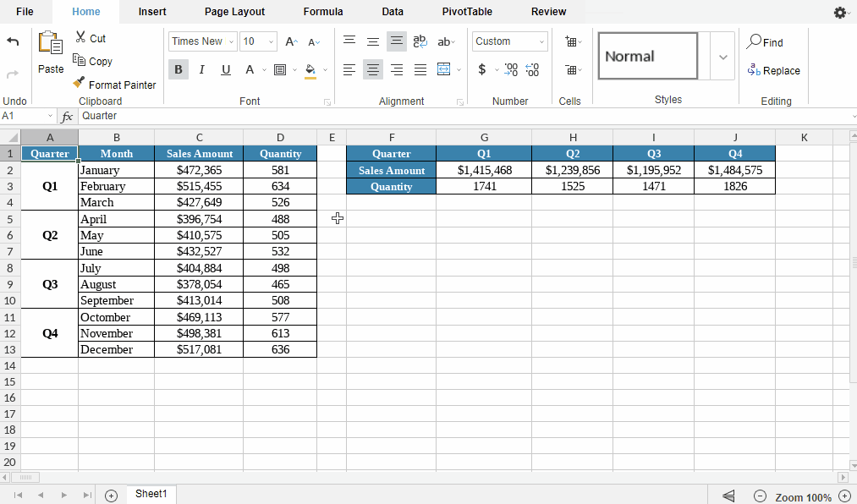Toggle underline formatting
The height and width of the screenshot is (504, 857).
pyautogui.click(x=226, y=69)
